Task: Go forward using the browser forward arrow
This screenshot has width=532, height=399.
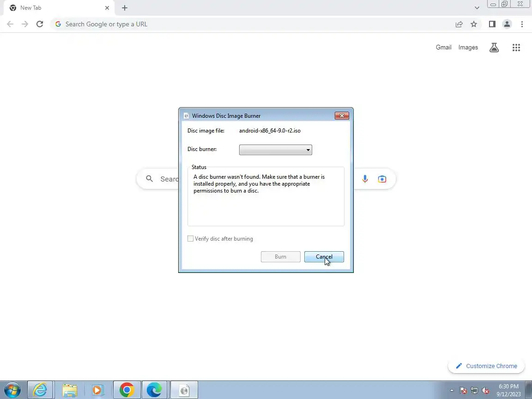Action: click(25, 24)
